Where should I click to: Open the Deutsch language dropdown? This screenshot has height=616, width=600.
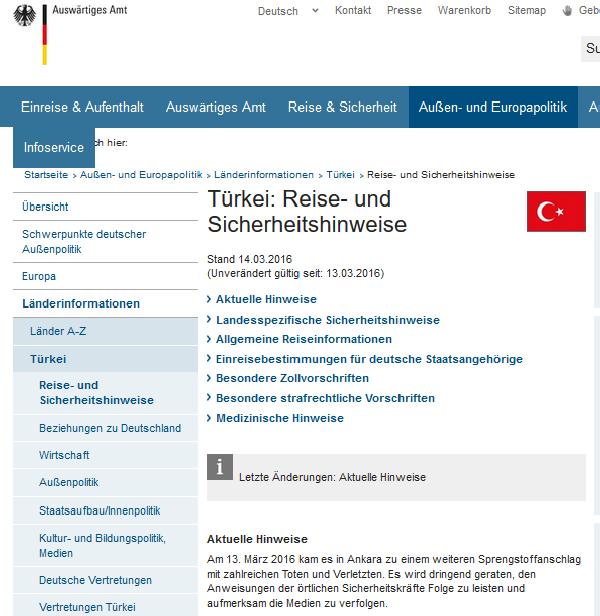click(288, 11)
